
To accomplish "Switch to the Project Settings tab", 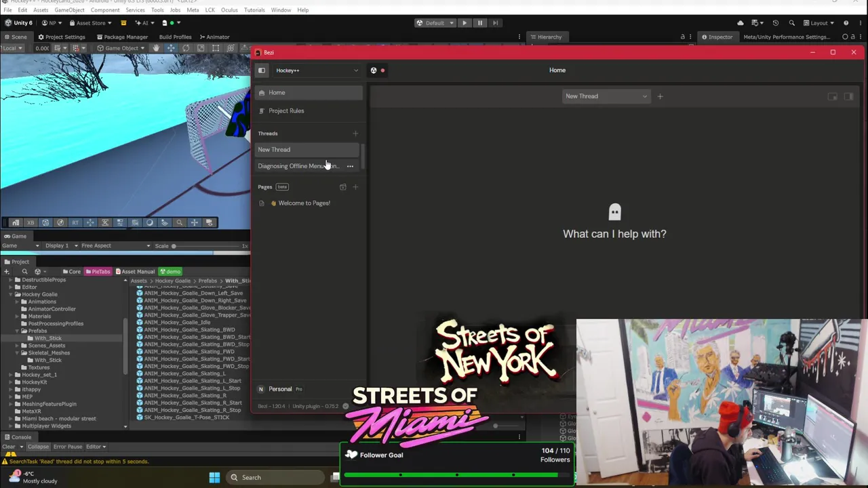I will (62, 37).
